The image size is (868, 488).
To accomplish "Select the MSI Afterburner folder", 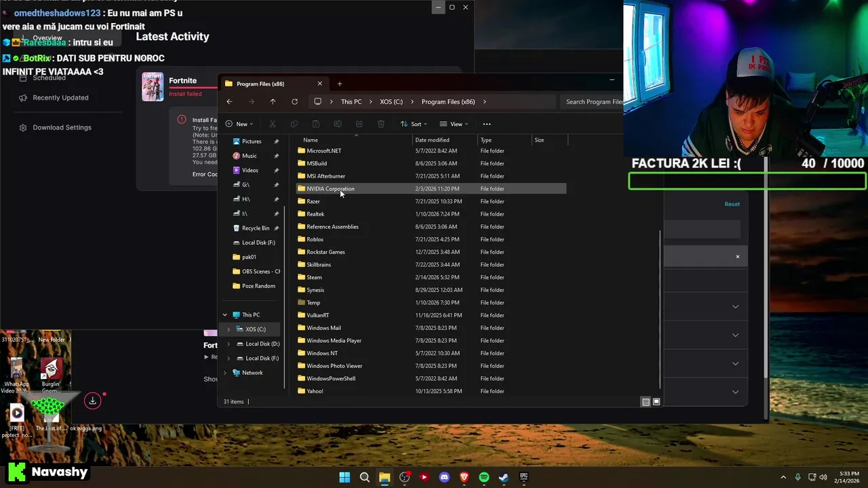I will click(431, 176).
